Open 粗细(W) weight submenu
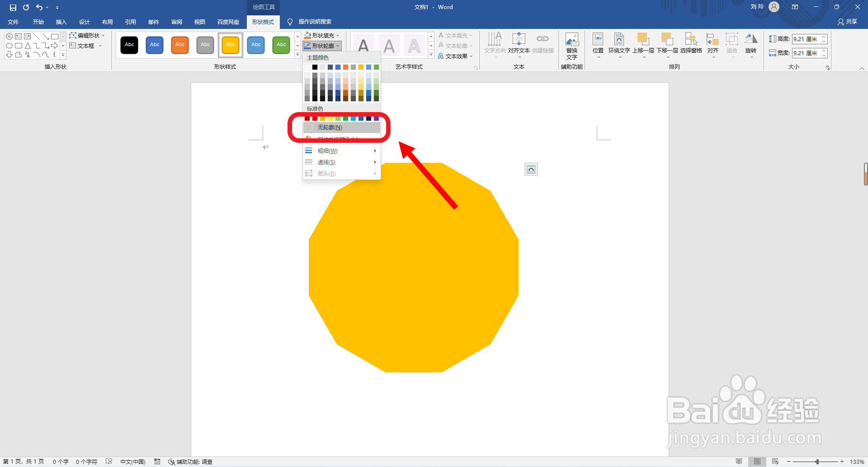This screenshot has width=868, height=467. coord(342,151)
